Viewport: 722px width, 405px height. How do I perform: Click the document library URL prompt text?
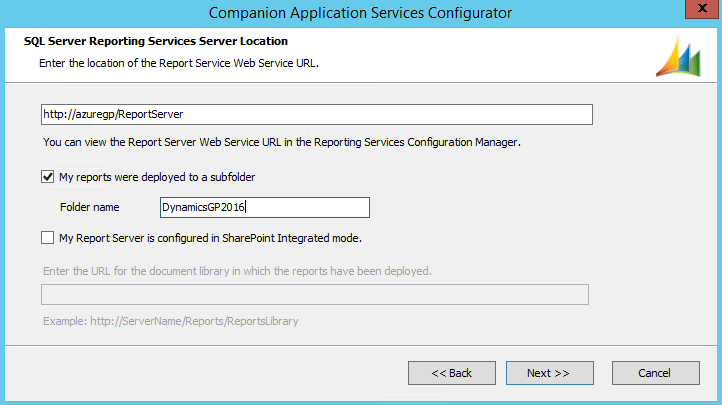click(237, 271)
